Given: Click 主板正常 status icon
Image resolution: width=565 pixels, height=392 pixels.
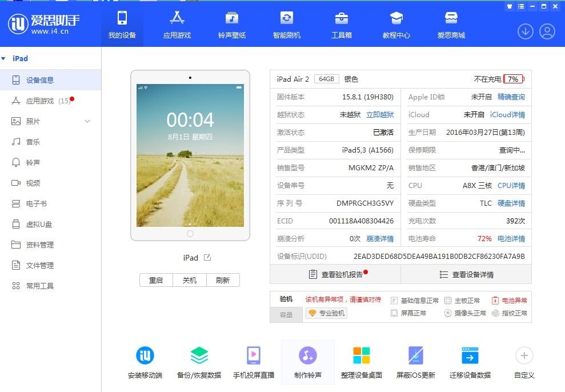Looking at the screenshot, I should [448, 301].
